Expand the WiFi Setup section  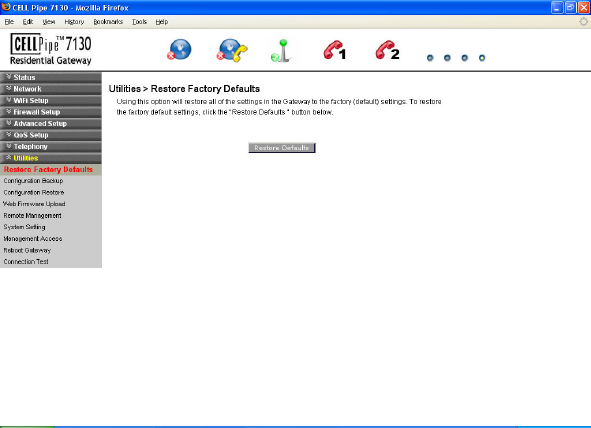click(51, 101)
